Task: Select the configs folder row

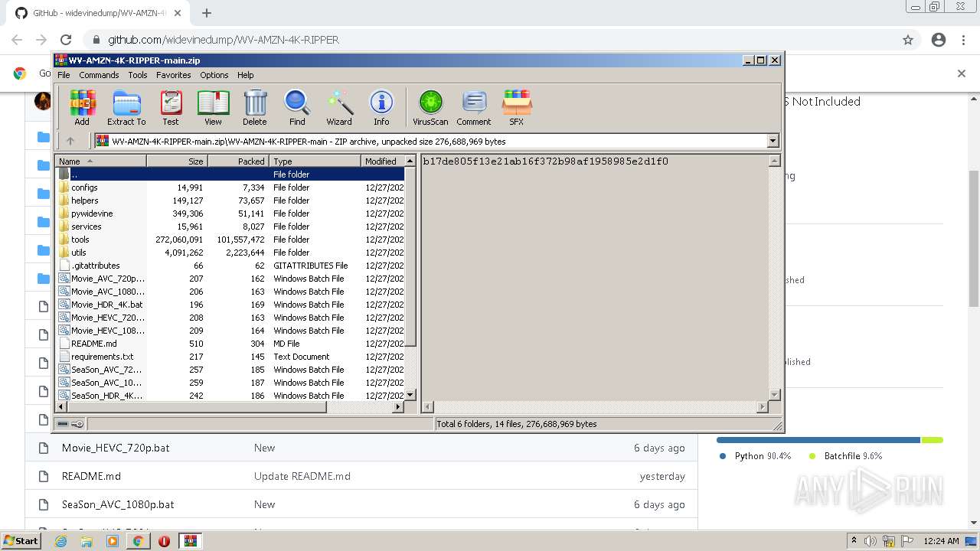Action: coord(230,187)
